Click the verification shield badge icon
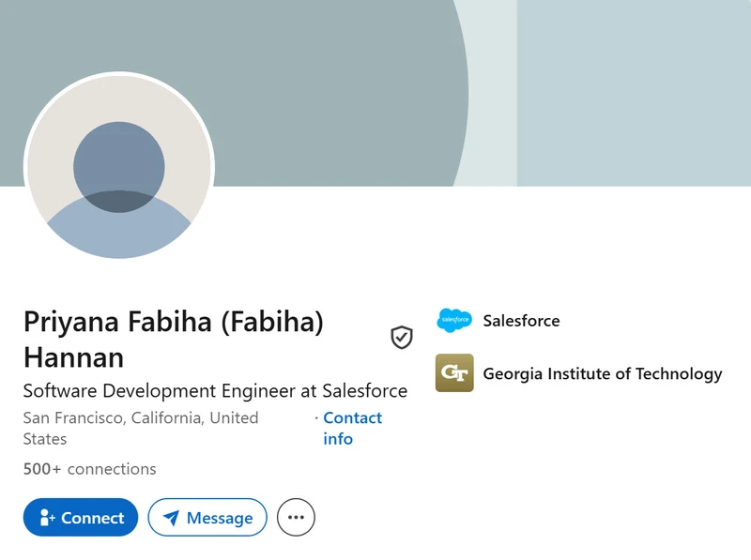The width and height of the screenshot is (751, 560). coord(402,338)
